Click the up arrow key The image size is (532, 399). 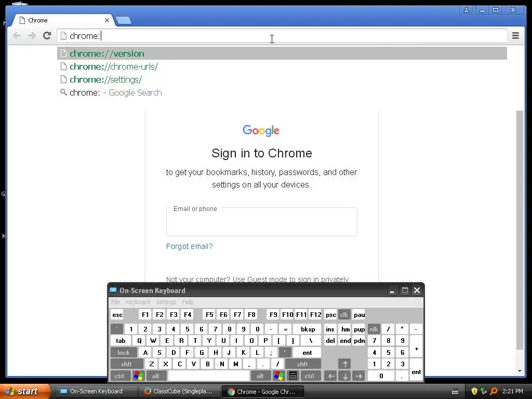[x=345, y=364]
